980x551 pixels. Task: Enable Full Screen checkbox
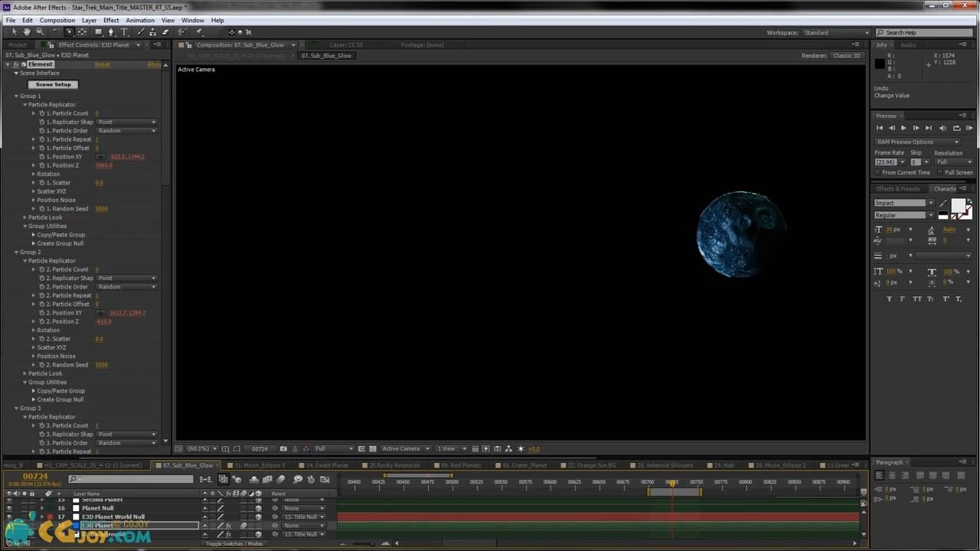click(x=939, y=172)
